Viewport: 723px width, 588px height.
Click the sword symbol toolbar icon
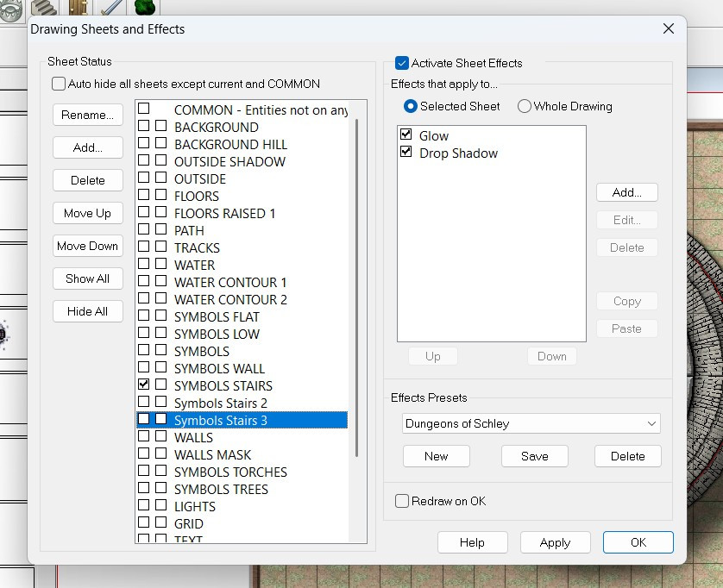[112, 7]
